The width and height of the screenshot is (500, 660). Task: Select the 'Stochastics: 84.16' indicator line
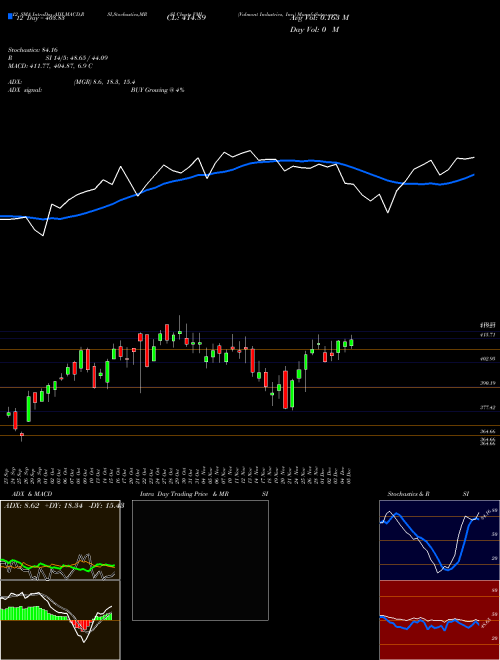click(32, 50)
